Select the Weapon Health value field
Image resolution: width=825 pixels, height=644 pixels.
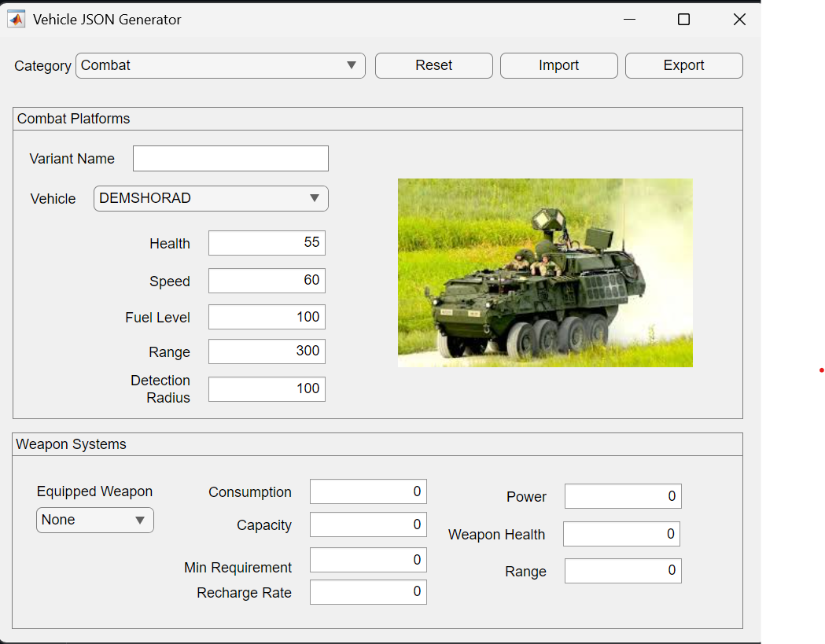621,534
